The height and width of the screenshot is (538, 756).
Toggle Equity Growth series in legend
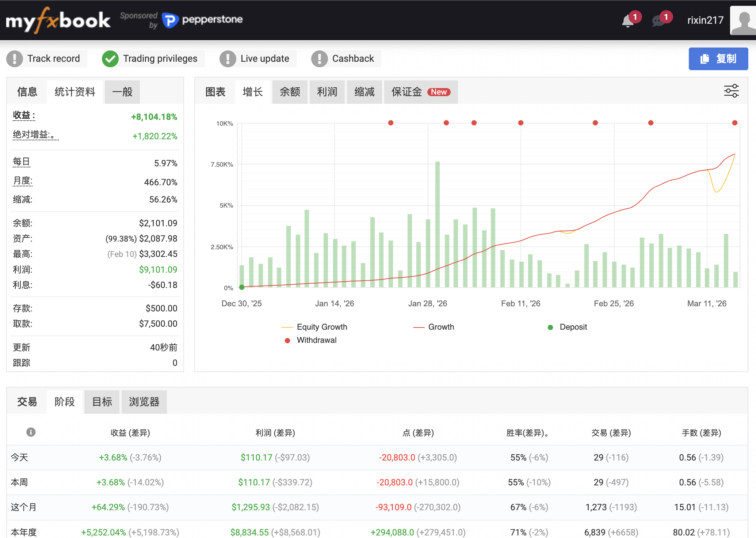(321, 327)
